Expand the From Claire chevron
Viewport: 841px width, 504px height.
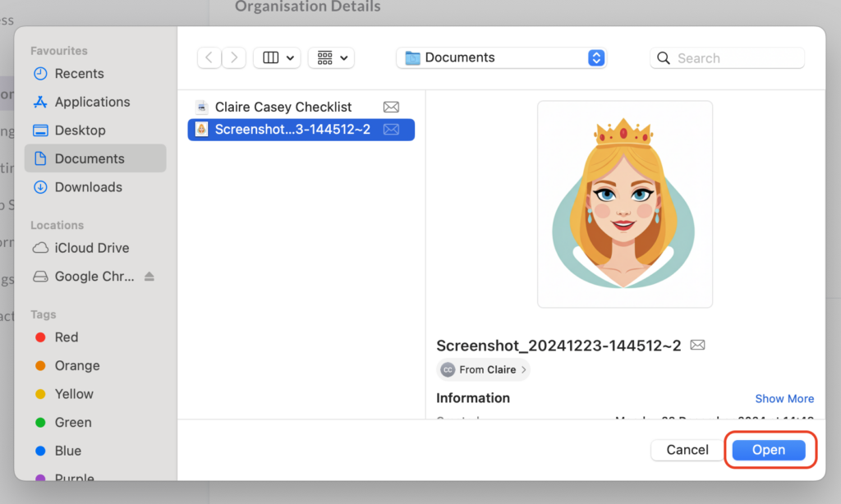[523, 369]
